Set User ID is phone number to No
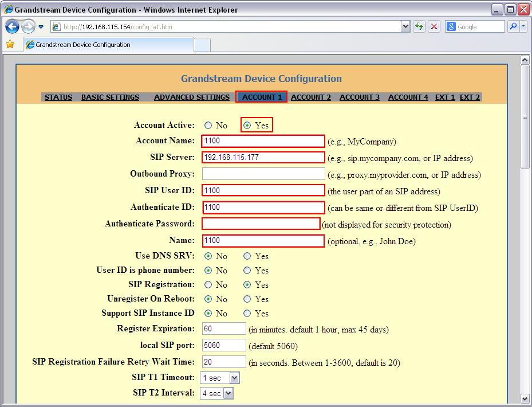Screen dimensions: 532x407 [208, 270]
